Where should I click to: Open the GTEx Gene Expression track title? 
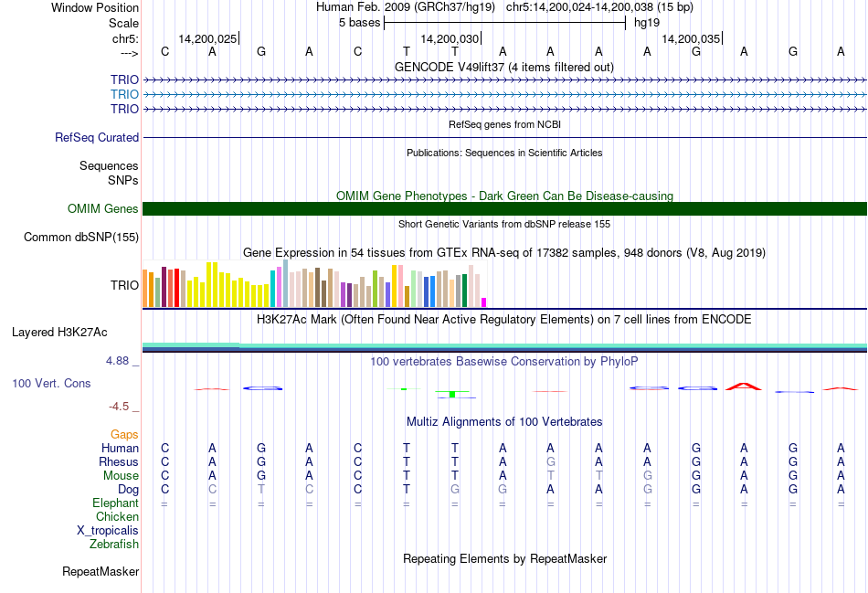coord(504,252)
